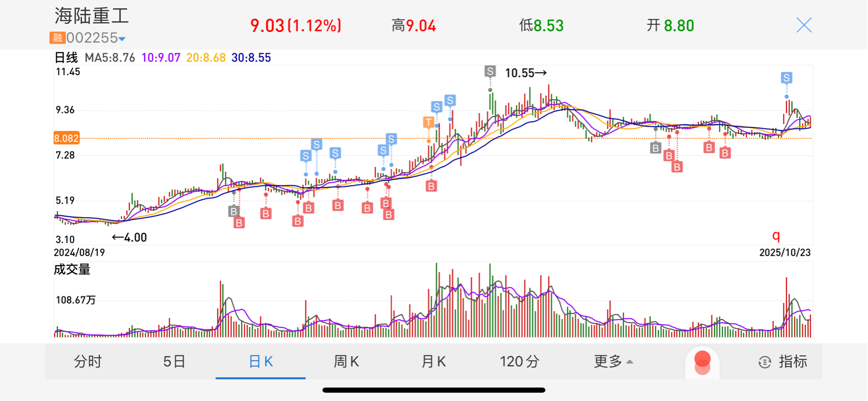Tap the 10.55→ high price annotation
Viewport: 868px width, 401px height.
(526, 73)
